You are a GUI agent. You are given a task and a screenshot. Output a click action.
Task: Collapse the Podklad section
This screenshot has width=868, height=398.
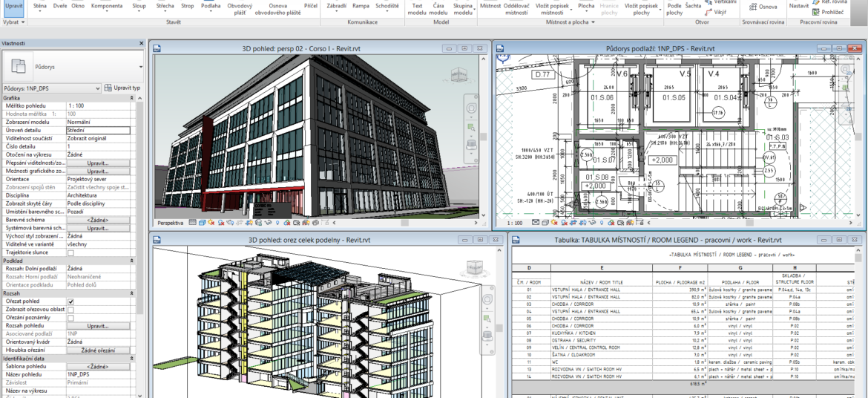132,261
